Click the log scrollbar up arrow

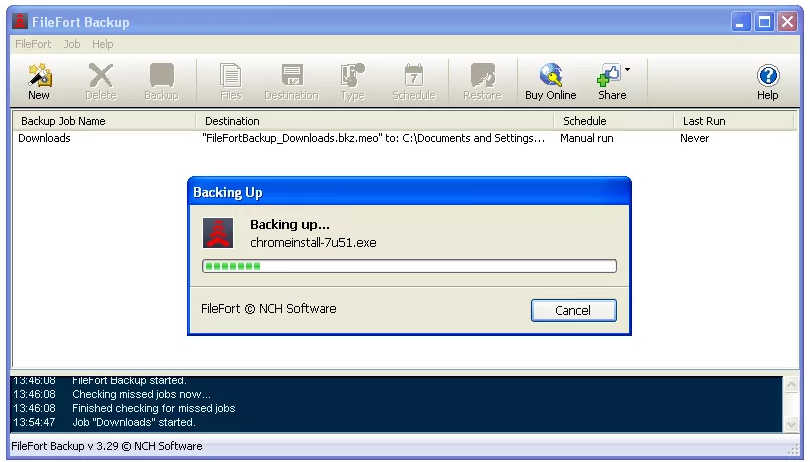[x=791, y=384]
